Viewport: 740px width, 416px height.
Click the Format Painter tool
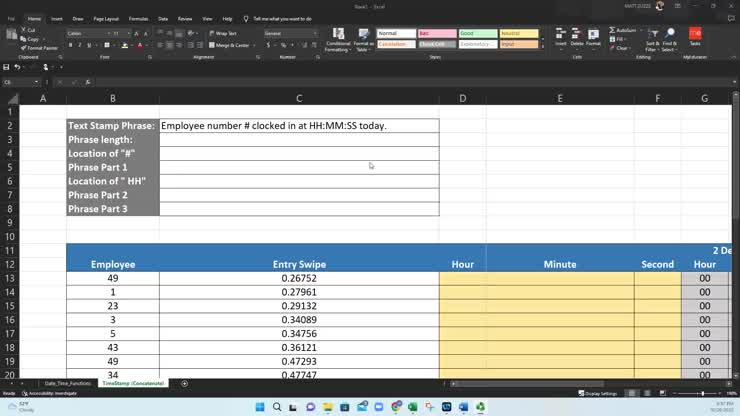coord(41,48)
